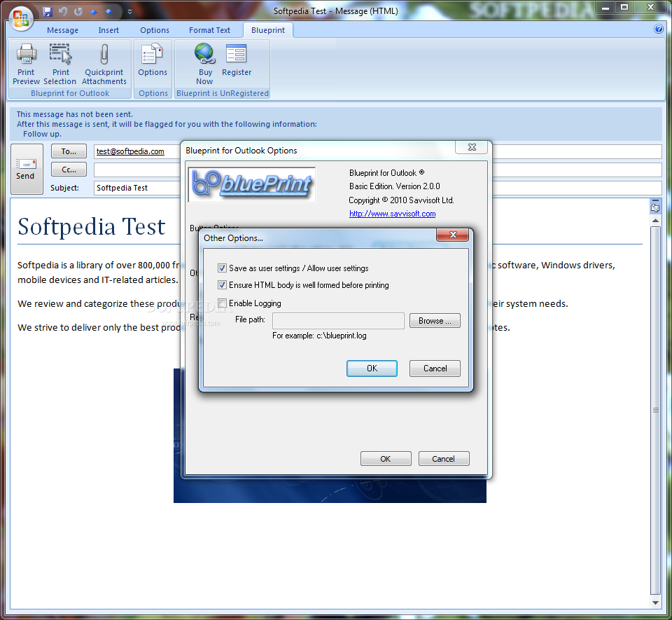Viewport: 672px width, 620px height.
Task: Click OK in Blueprint for Outlook Options
Action: (x=386, y=459)
